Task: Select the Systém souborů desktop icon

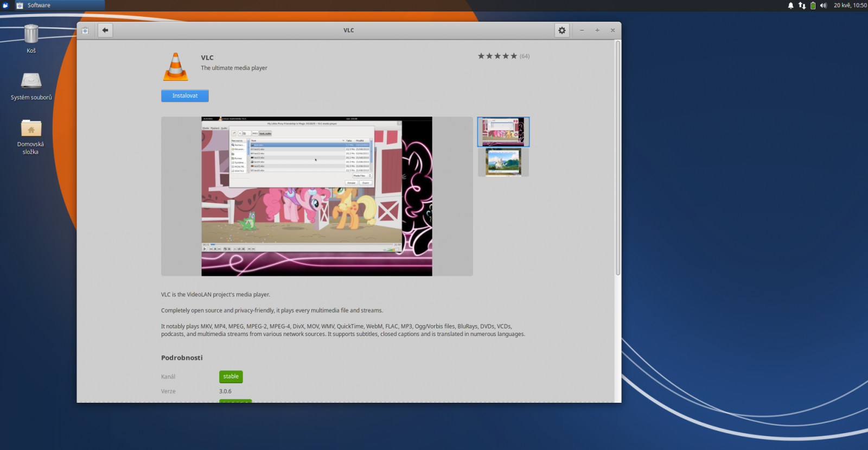Action: coord(31,86)
